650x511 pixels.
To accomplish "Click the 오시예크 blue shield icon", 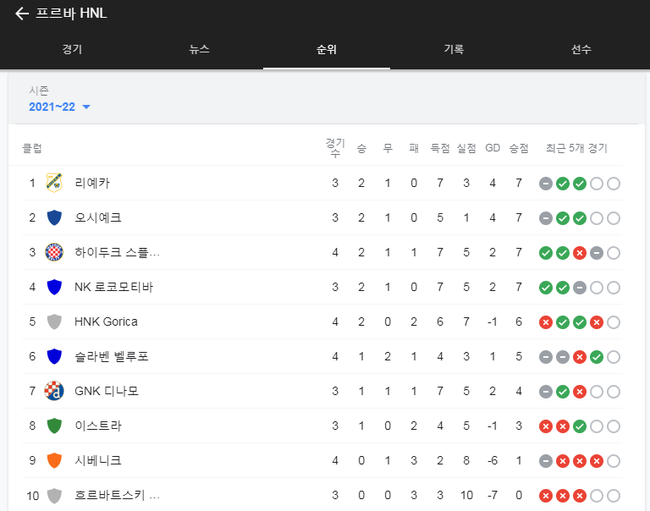I will [x=54, y=218].
